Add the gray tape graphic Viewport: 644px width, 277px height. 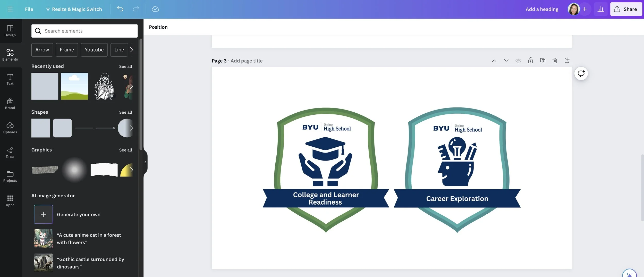click(x=45, y=170)
